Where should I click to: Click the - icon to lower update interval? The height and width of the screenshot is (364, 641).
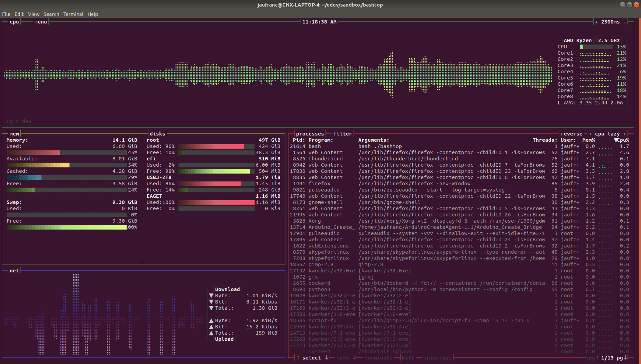[625, 22]
